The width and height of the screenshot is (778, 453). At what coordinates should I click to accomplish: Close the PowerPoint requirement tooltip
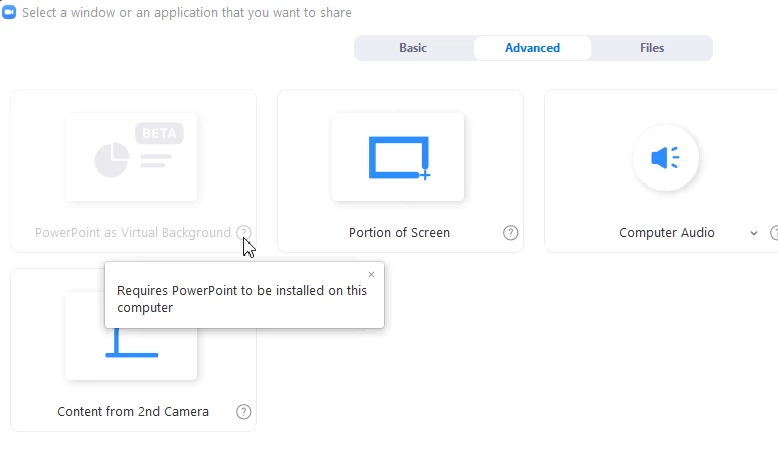(x=371, y=274)
